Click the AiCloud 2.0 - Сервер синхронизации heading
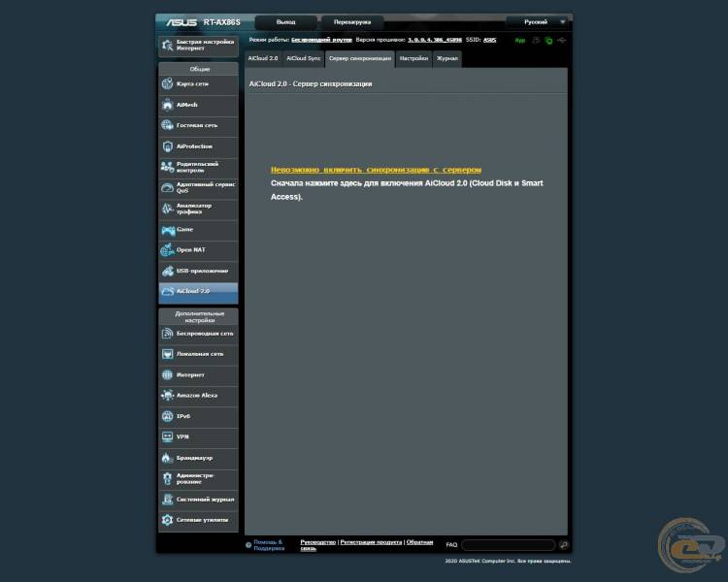Screen dimensions: 728x582 [x=311, y=84]
